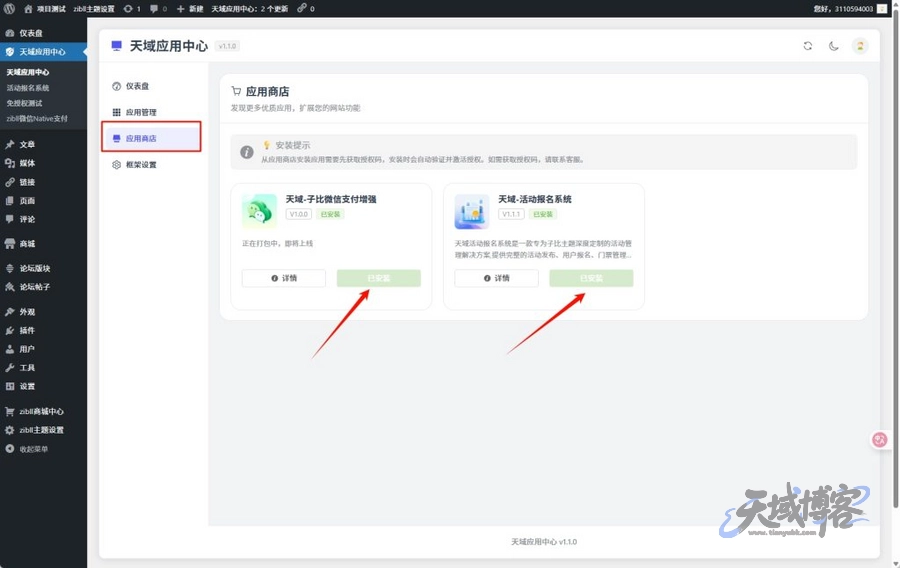
Task: Click the WordPress logo icon in admin bar
Action: pyautogui.click(x=9, y=9)
